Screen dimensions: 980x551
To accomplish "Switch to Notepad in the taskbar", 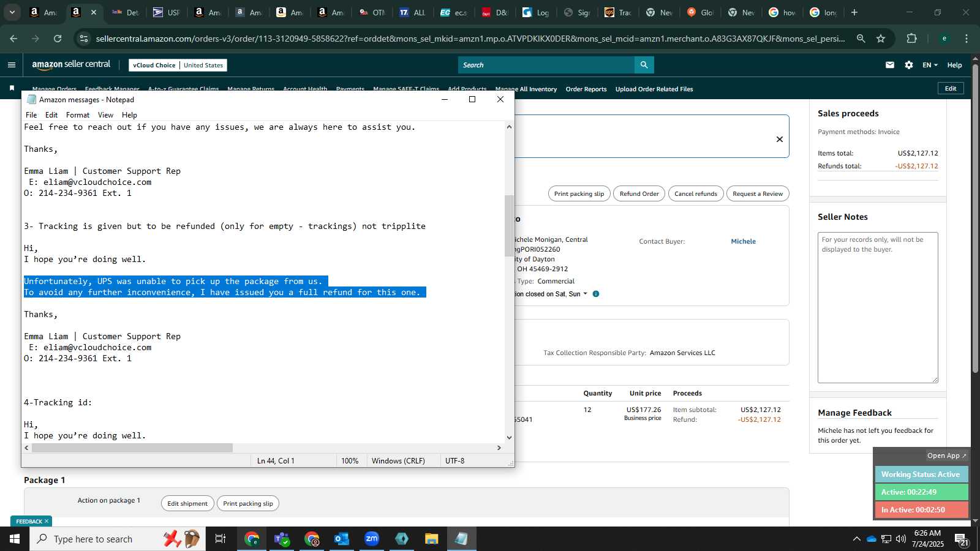I will [x=461, y=539].
